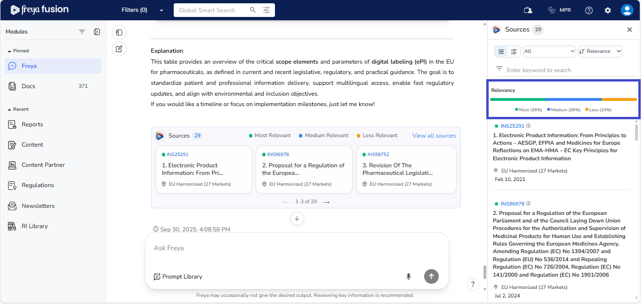Open the help question mark in header

pyautogui.click(x=589, y=10)
